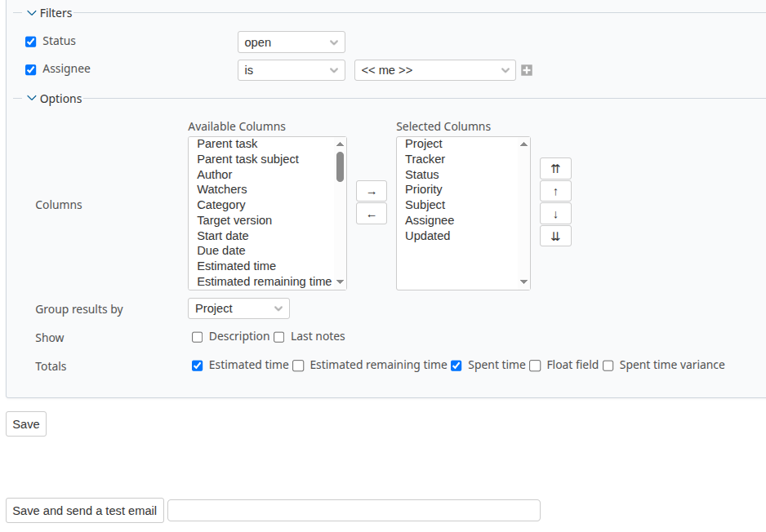
Task: Toggle the Spent time totals checkbox
Action: point(456,366)
